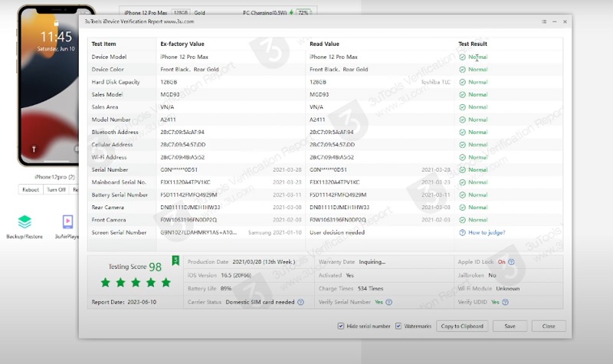Save the verification report

510,326
